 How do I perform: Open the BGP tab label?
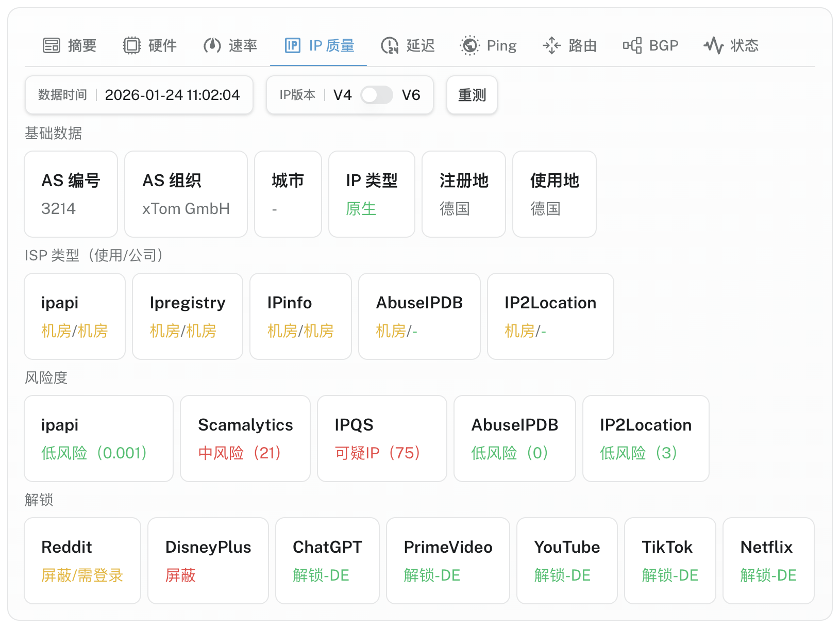pos(663,45)
